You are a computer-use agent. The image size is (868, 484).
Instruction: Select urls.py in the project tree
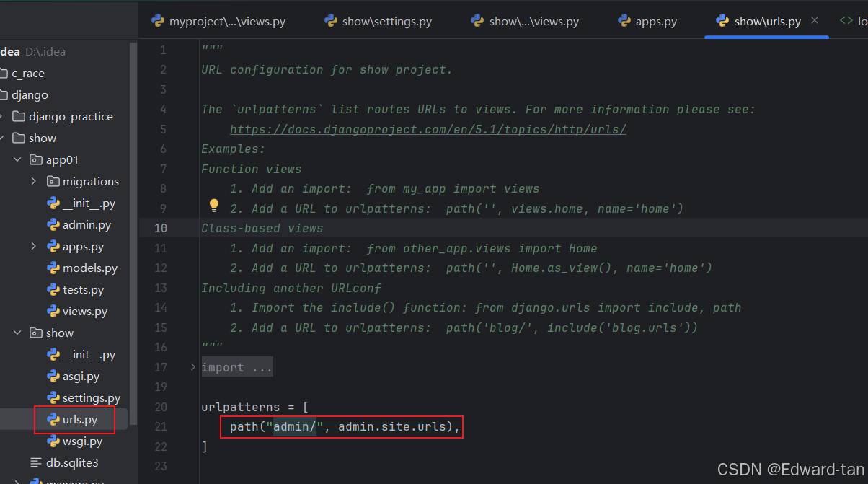[x=79, y=420]
